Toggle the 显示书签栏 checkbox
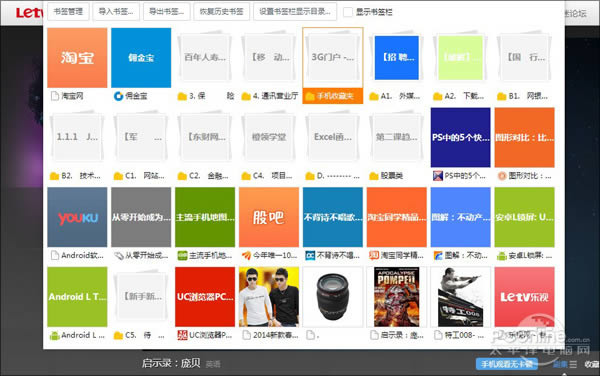The image size is (600, 376). point(348,12)
